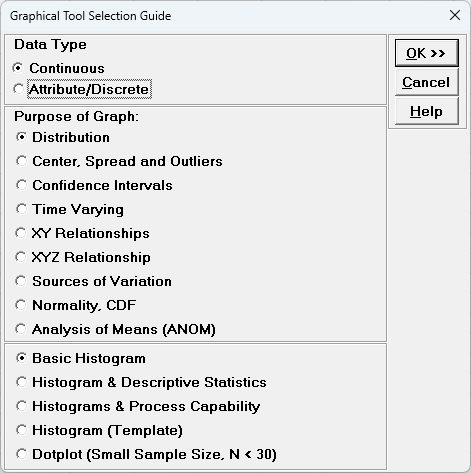Cancel the Graphical Tool Selection Guide
Viewport: 471px width, 473px height.
click(x=427, y=82)
